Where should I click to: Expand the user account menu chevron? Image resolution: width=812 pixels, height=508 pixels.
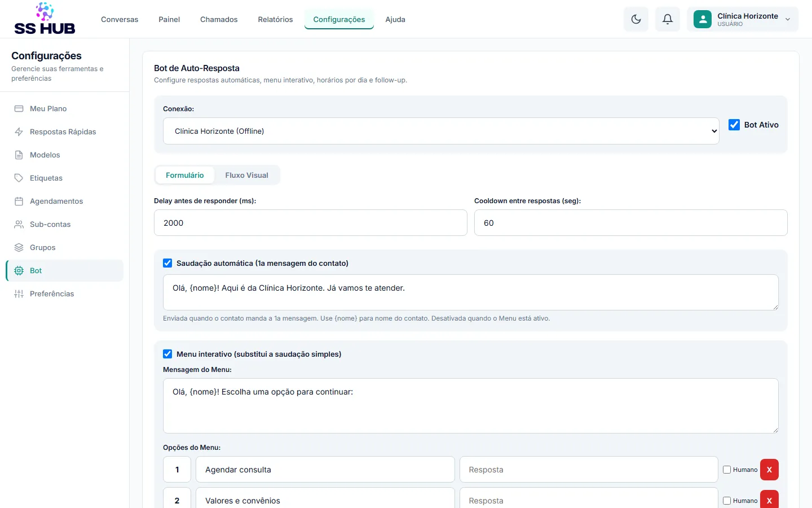(x=788, y=19)
